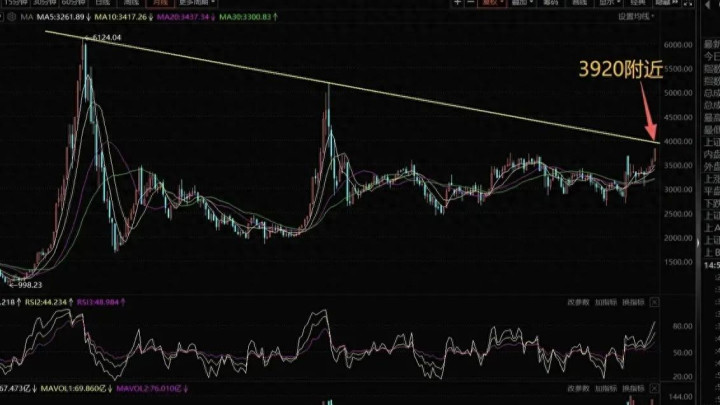720x405 pixels.
Task: Click 加指标 in the RSI panel
Action: pyautogui.click(x=606, y=302)
